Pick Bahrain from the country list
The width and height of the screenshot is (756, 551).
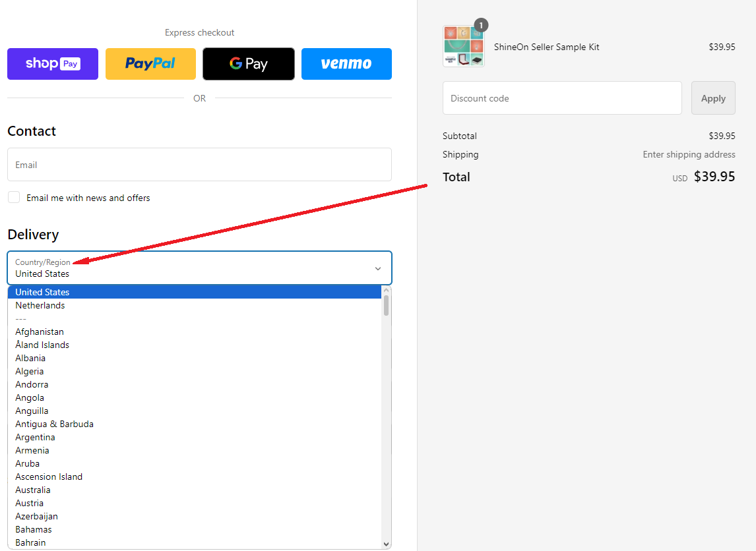pos(195,542)
